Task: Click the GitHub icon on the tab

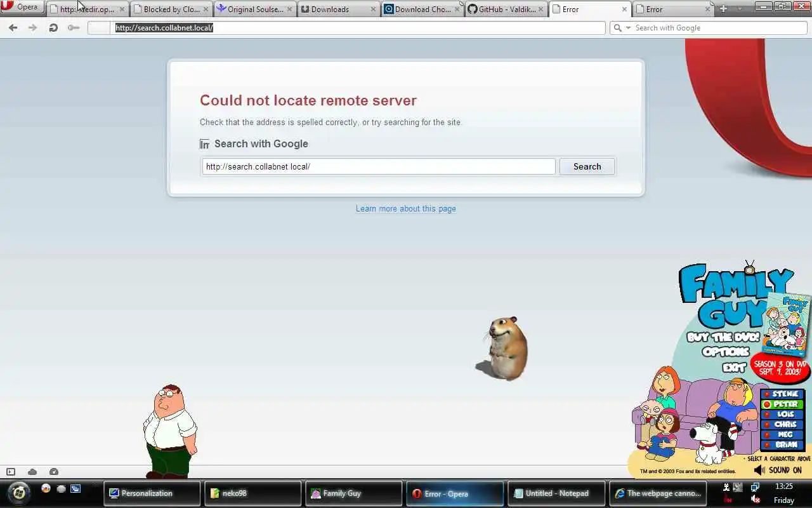Action: (472, 10)
